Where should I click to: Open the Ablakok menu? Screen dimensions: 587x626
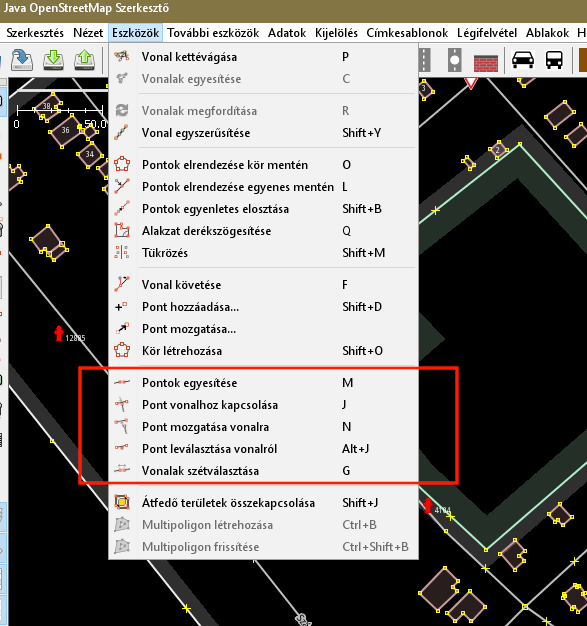pyautogui.click(x=547, y=33)
